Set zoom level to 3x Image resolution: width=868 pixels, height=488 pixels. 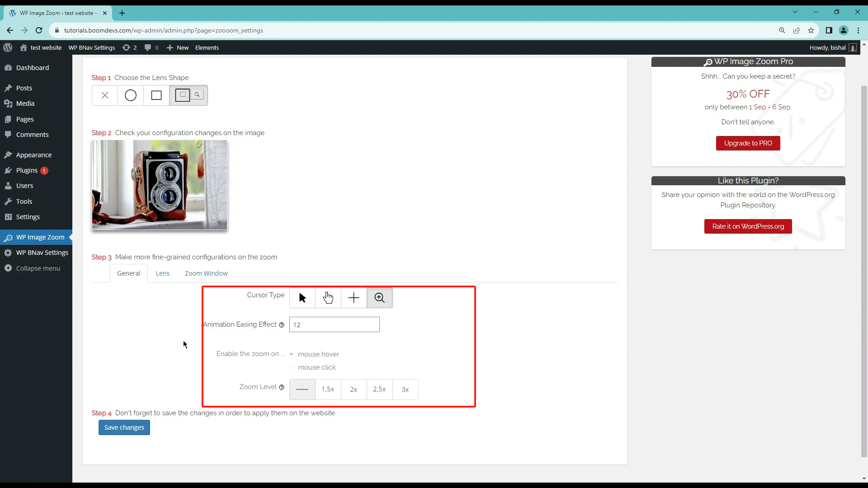point(405,389)
